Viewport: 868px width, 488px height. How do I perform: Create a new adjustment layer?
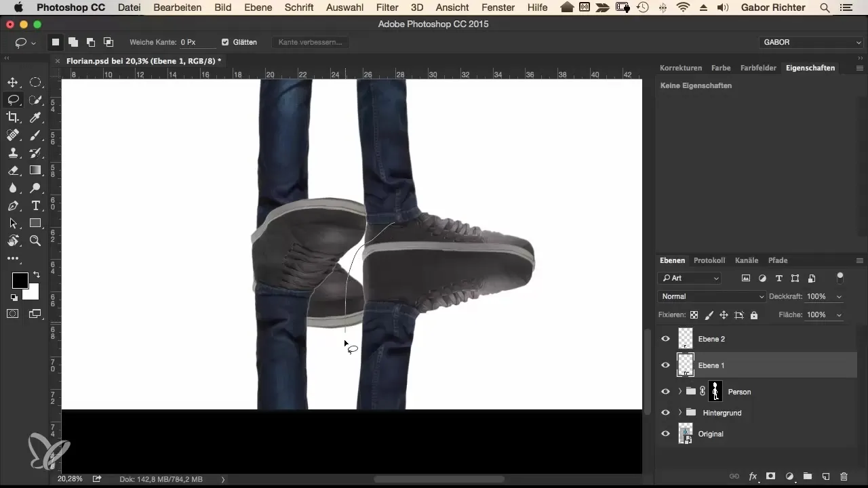pos(789,476)
